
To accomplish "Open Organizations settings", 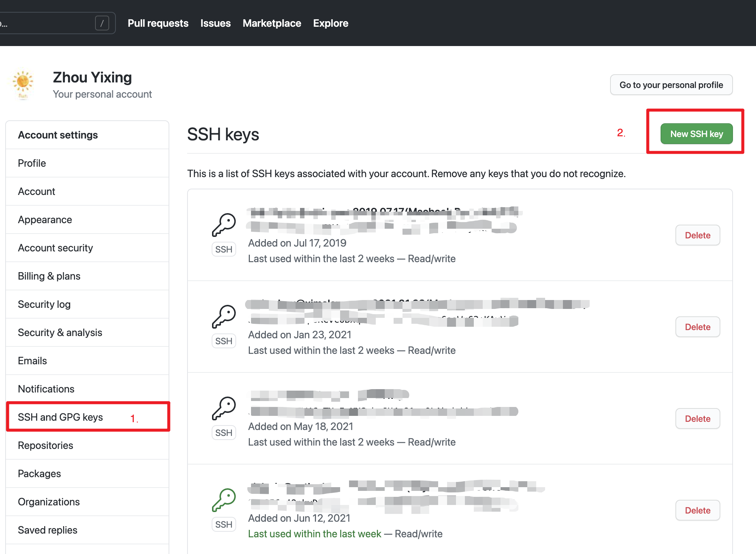I will click(x=87, y=502).
